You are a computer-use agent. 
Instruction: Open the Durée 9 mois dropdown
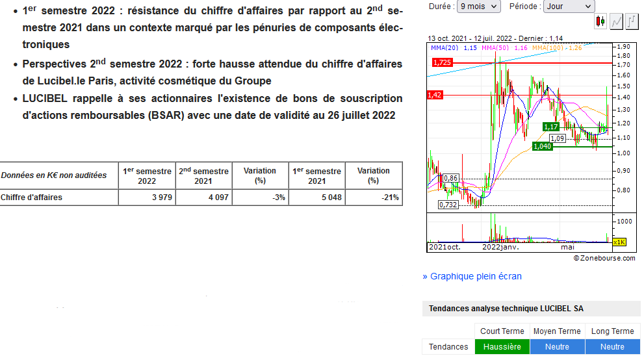point(478,6)
